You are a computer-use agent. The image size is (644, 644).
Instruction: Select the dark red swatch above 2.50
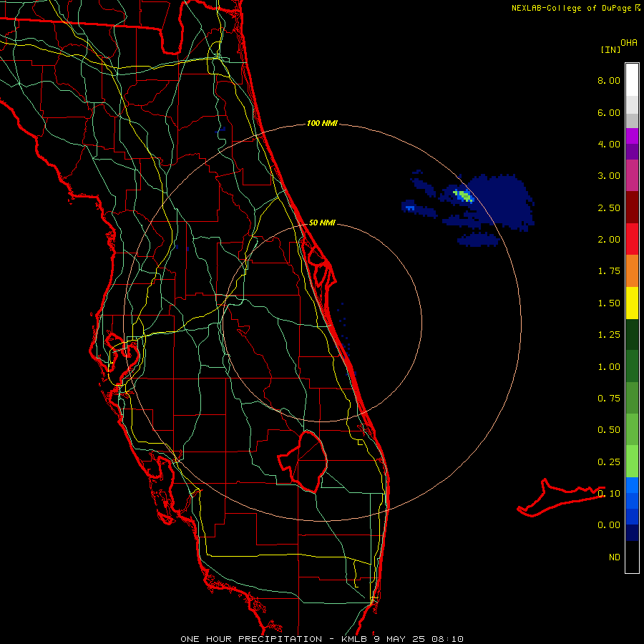[632, 208]
